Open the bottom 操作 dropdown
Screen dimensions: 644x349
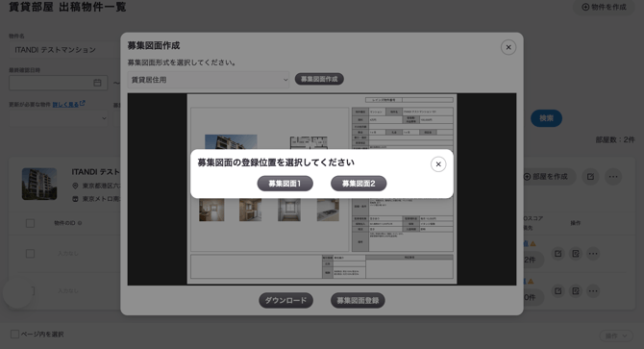(616, 336)
